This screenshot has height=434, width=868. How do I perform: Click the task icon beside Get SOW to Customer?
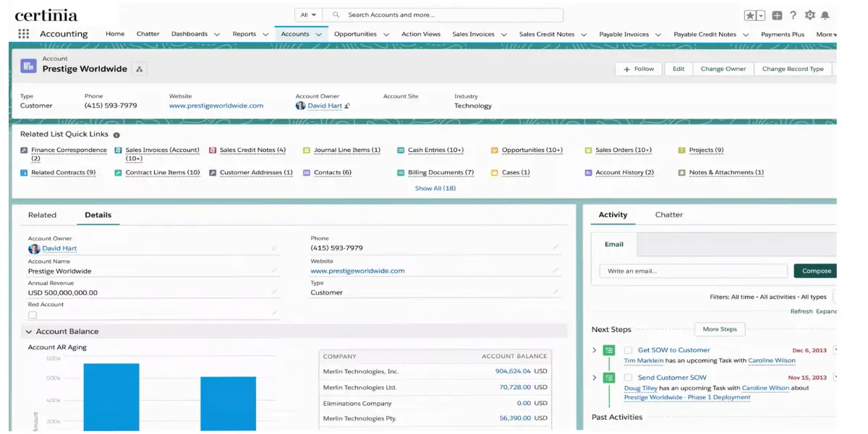[x=609, y=350]
